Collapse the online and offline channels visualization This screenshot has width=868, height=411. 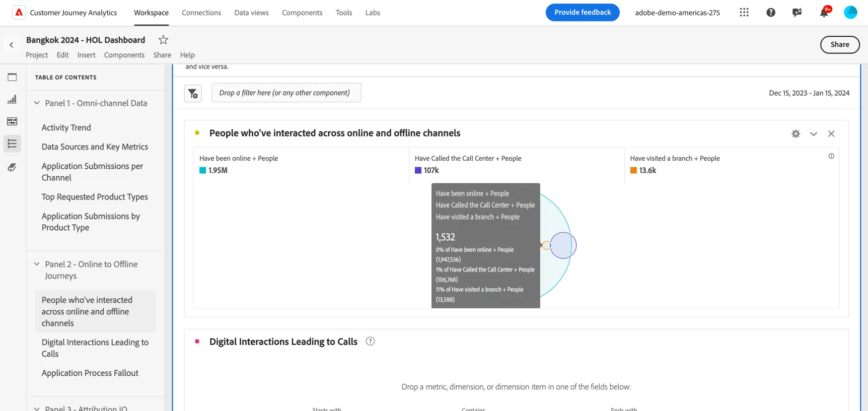[x=814, y=133]
